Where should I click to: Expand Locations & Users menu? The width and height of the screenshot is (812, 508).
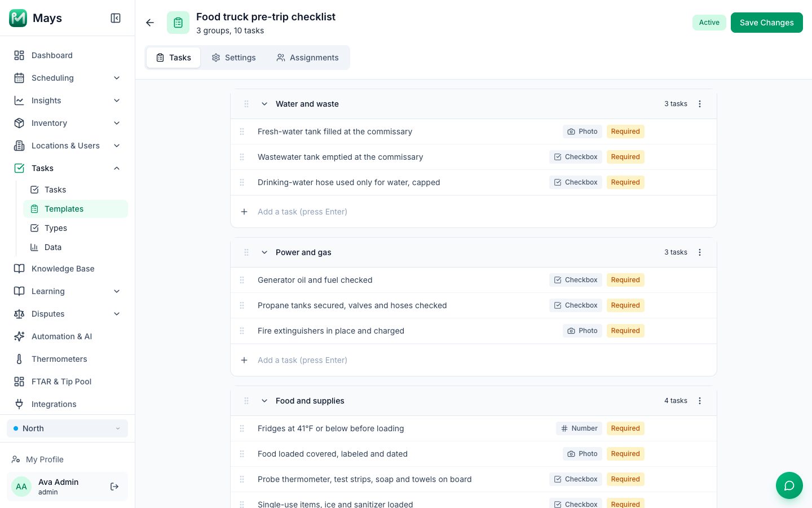67,146
